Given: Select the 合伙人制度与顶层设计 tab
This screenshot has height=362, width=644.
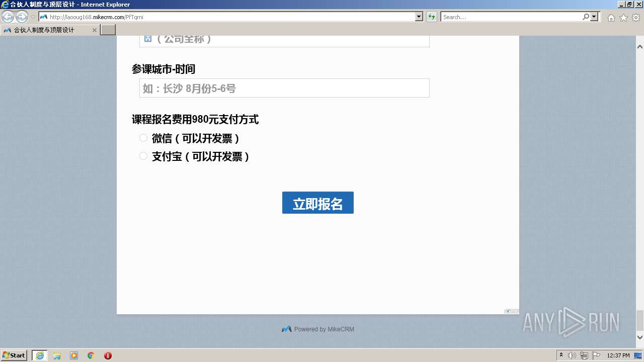Looking at the screenshot, I should pyautogui.click(x=50, y=30).
